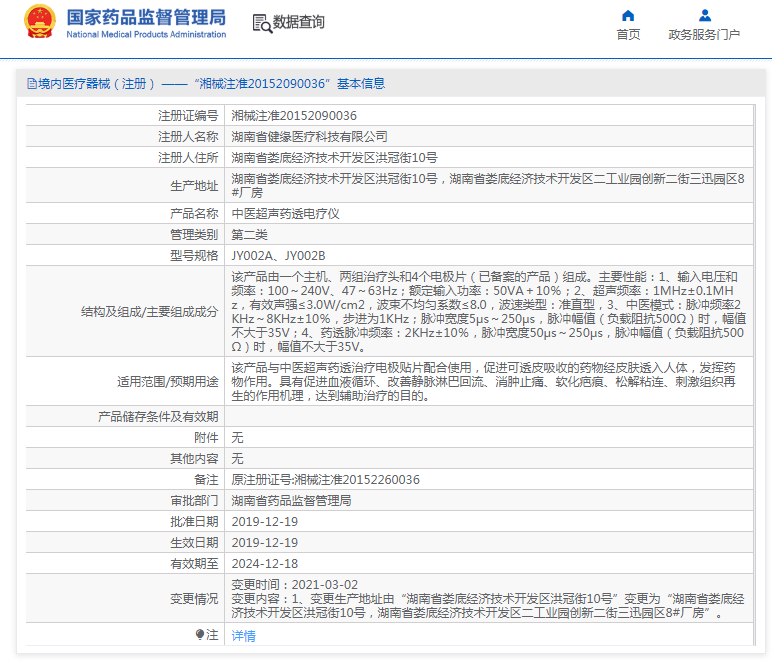
Task: Click the 备注 label
Action: pyautogui.click(x=206, y=480)
